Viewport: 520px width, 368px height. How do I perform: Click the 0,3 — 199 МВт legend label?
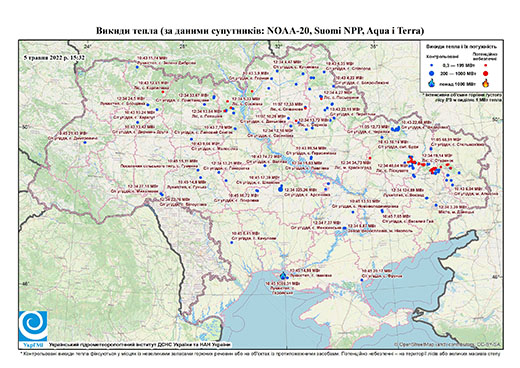[x=457, y=65]
